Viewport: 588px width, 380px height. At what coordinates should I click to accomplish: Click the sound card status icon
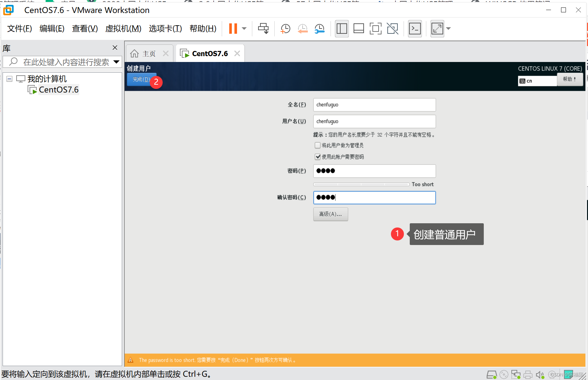(x=540, y=375)
